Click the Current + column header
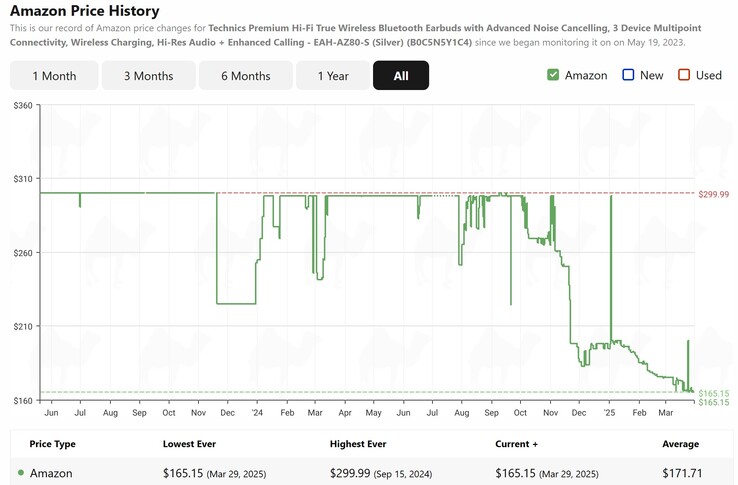 [x=516, y=444]
